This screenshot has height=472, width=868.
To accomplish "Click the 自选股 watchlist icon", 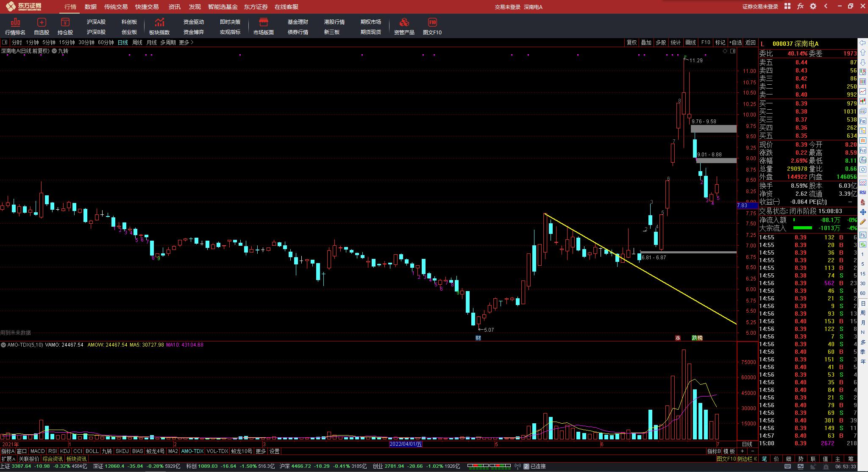I will [x=42, y=22].
